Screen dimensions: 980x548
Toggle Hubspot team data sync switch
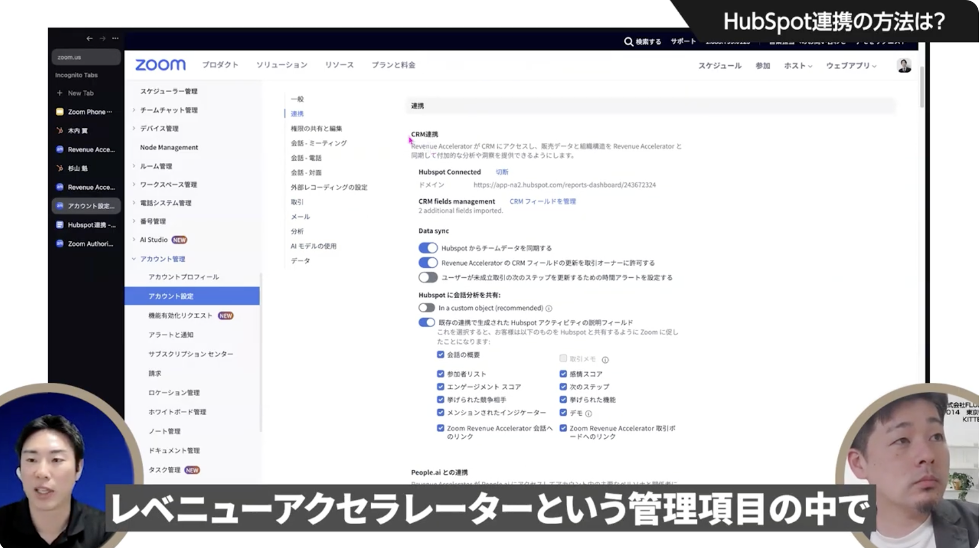428,248
